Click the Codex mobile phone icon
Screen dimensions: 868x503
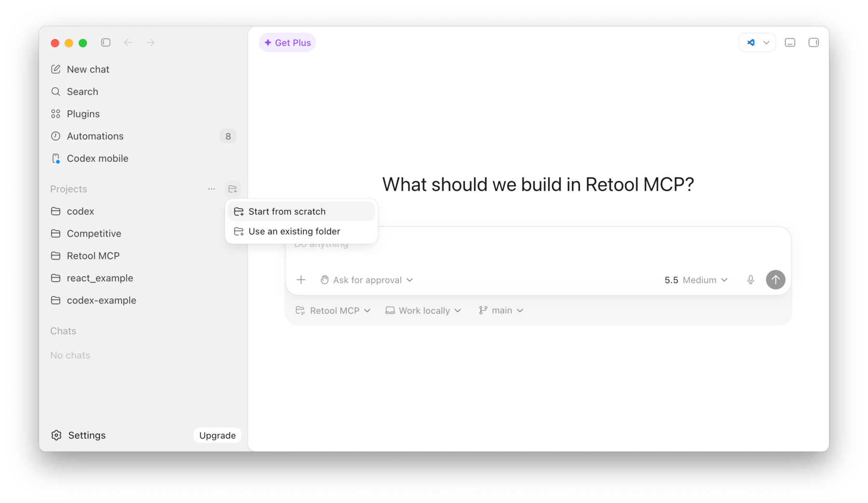(56, 159)
